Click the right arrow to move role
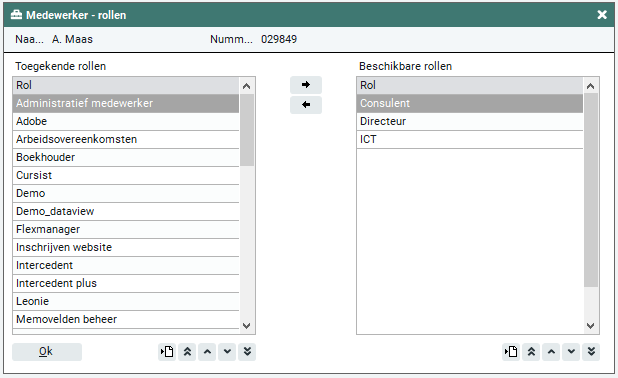 click(x=306, y=85)
